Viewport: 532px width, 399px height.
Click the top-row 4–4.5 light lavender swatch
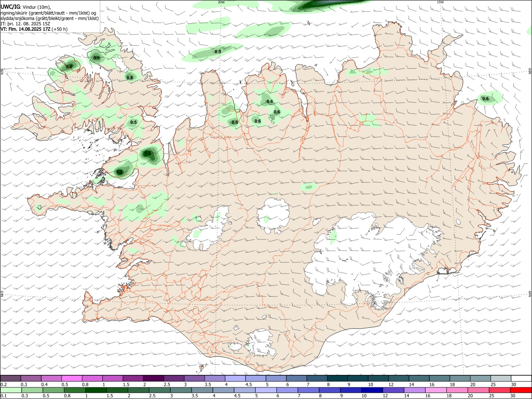click(235, 378)
